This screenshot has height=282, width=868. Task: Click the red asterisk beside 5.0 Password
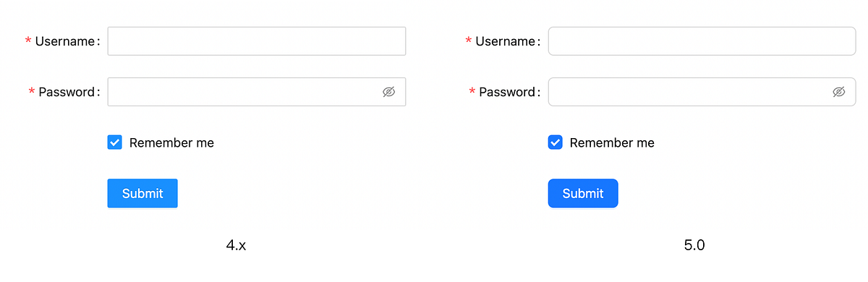472,92
